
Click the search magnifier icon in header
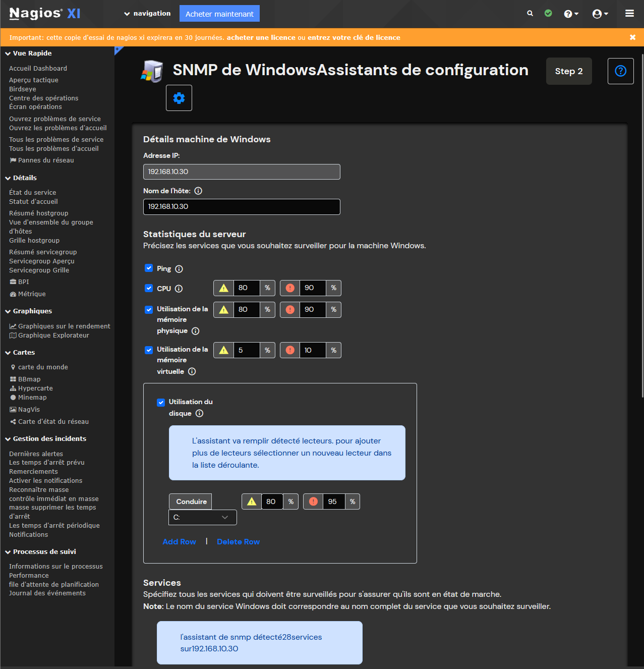[530, 14]
